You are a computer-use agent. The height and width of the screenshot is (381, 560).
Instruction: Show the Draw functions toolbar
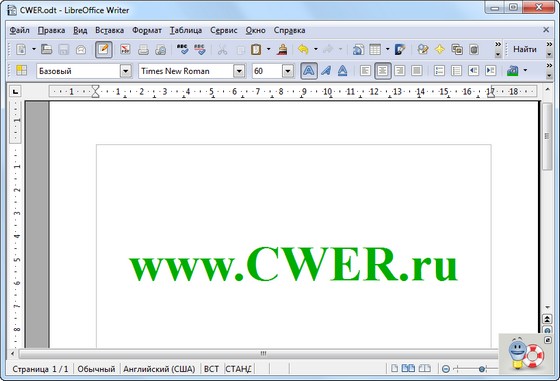coord(400,49)
